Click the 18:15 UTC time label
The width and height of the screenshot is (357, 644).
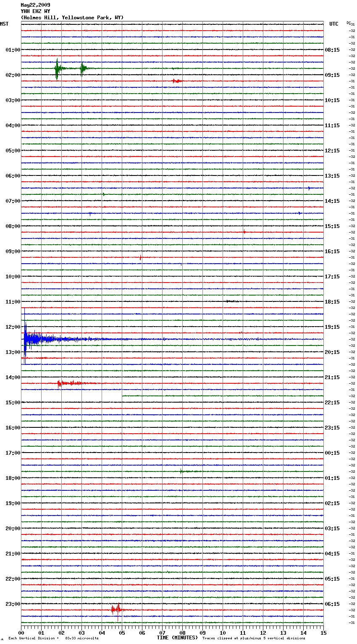pyautogui.click(x=332, y=302)
